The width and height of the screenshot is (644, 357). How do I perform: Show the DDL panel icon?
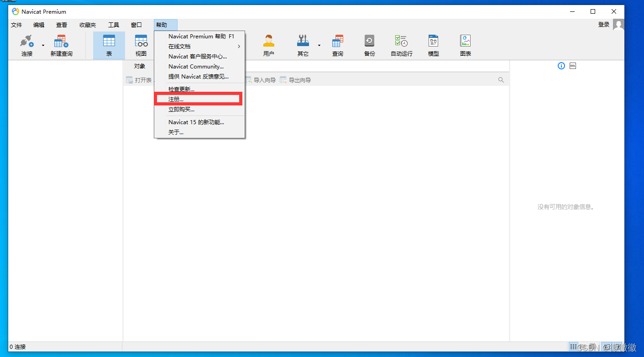click(x=573, y=66)
